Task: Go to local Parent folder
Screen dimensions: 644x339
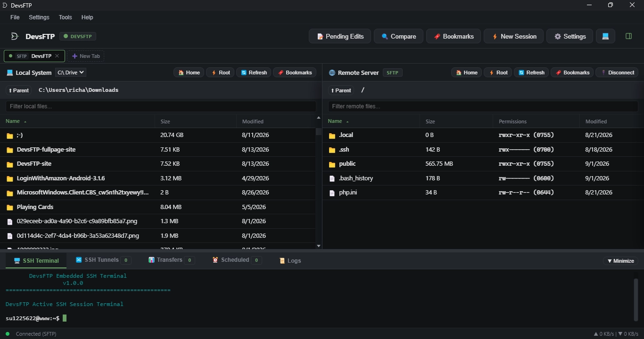Action: 19,90
